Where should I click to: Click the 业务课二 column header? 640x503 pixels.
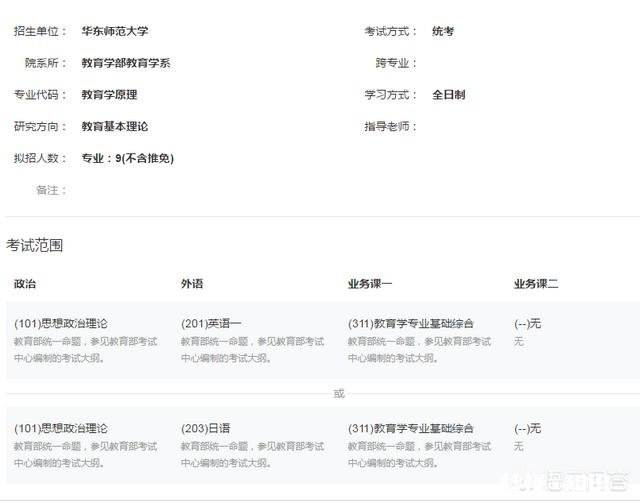pyautogui.click(x=536, y=284)
